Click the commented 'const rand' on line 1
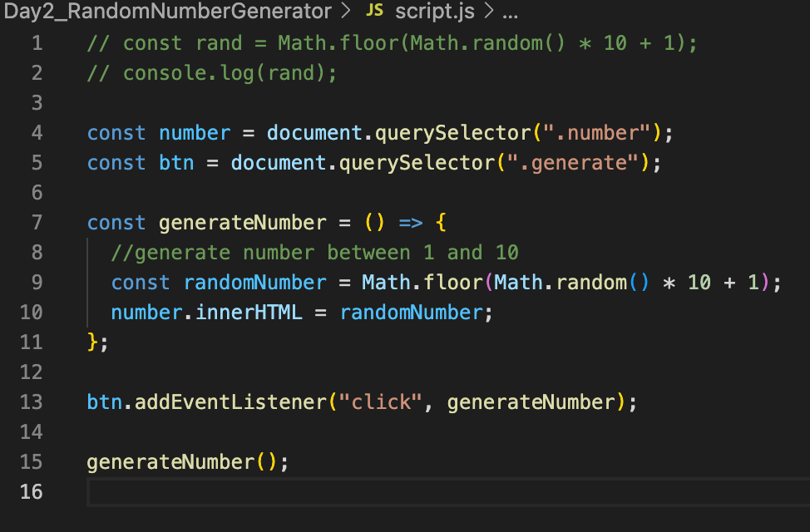The height and width of the screenshot is (532, 810). (x=182, y=43)
